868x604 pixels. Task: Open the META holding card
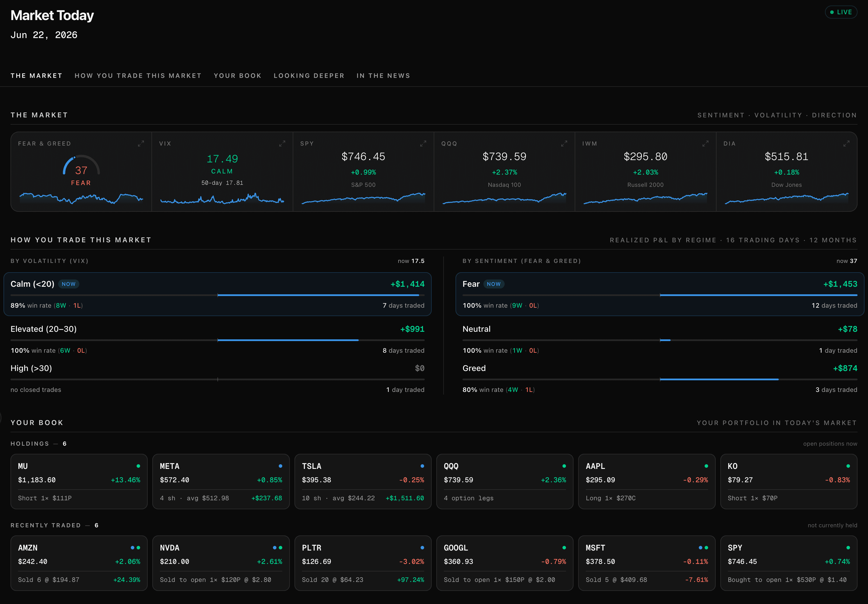(x=221, y=482)
